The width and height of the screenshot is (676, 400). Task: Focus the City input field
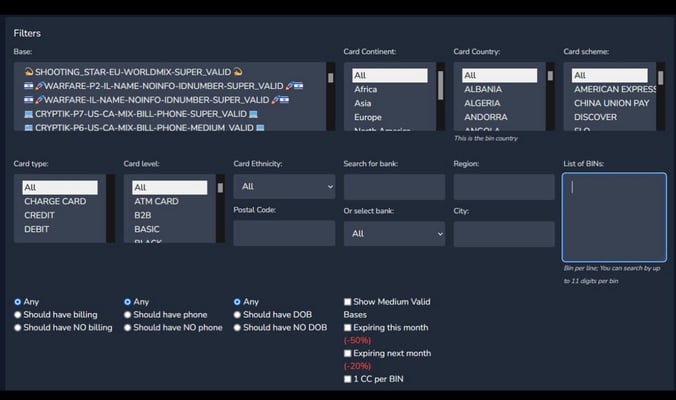tap(504, 234)
